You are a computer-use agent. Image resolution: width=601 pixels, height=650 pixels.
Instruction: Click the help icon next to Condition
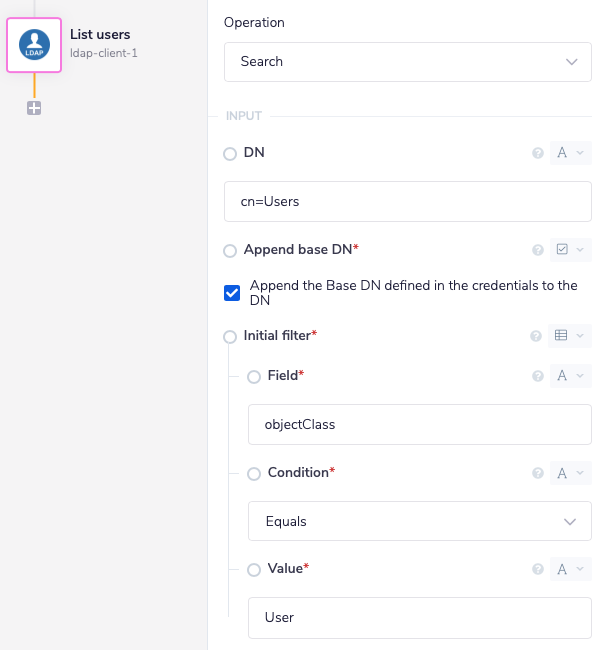538,473
